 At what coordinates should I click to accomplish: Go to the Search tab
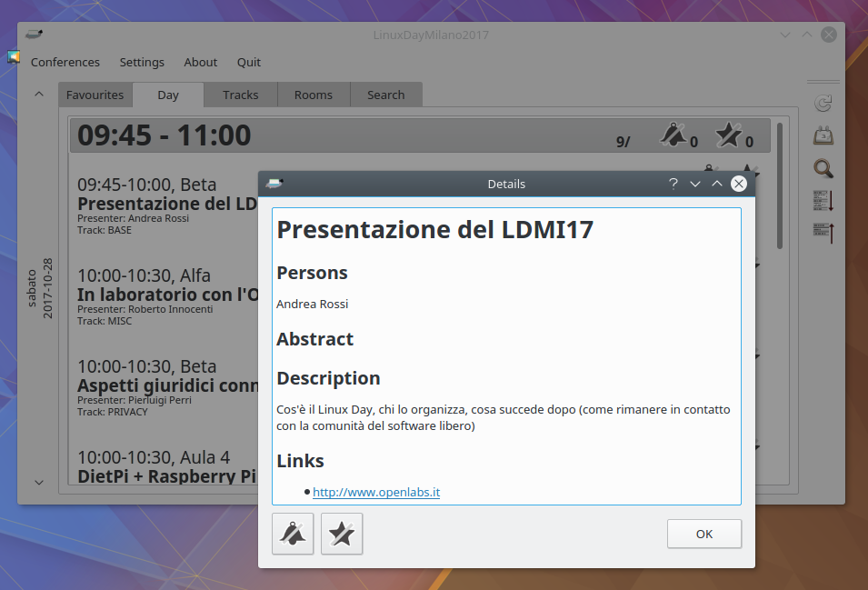pyautogui.click(x=386, y=95)
